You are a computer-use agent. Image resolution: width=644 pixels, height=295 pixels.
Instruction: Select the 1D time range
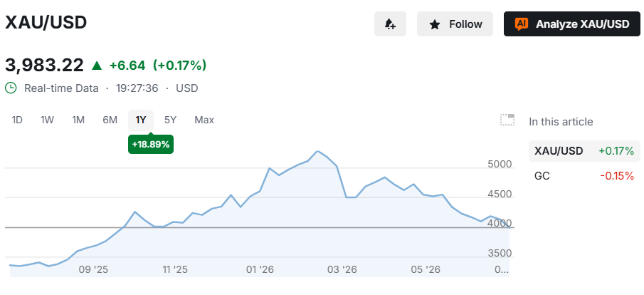[x=17, y=120]
